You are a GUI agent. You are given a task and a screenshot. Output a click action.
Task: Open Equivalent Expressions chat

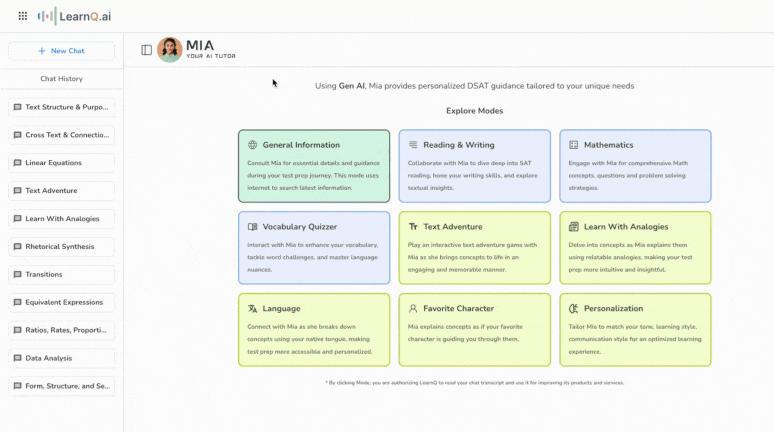(x=61, y=302)
